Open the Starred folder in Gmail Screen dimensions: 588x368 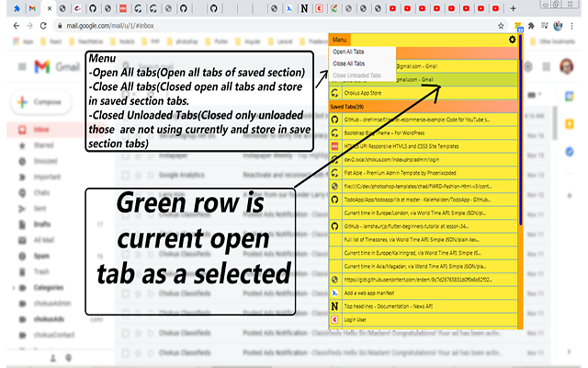click(43, 145)
